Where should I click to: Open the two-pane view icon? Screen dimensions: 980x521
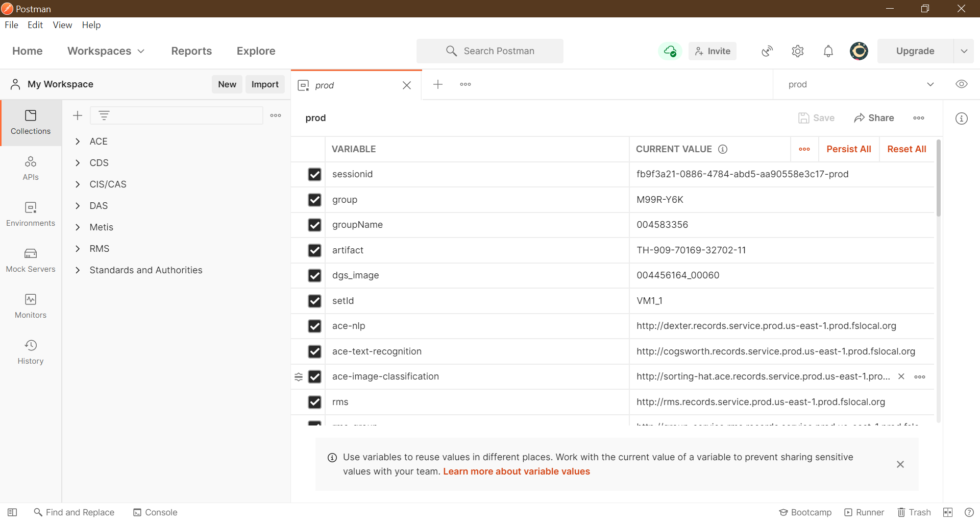pyautogui.click(x=948, y=512)
